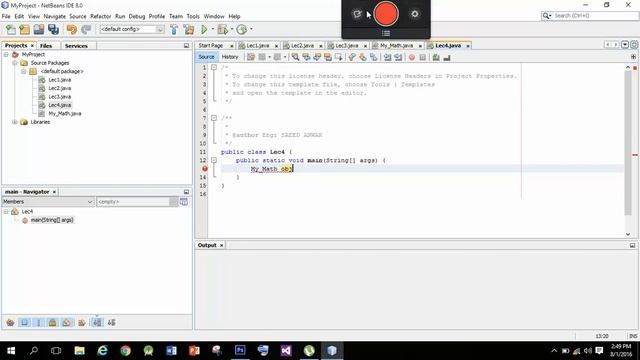Switch to the Files tab

pos(46,46)
